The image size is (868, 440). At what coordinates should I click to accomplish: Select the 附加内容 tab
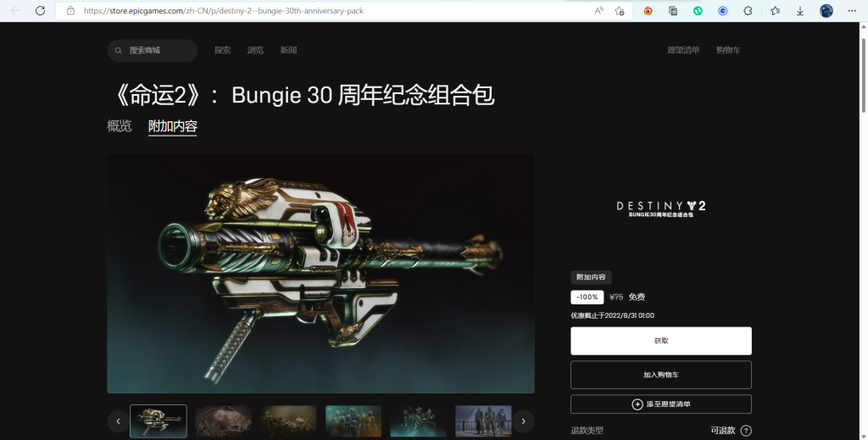pos(173,126)
